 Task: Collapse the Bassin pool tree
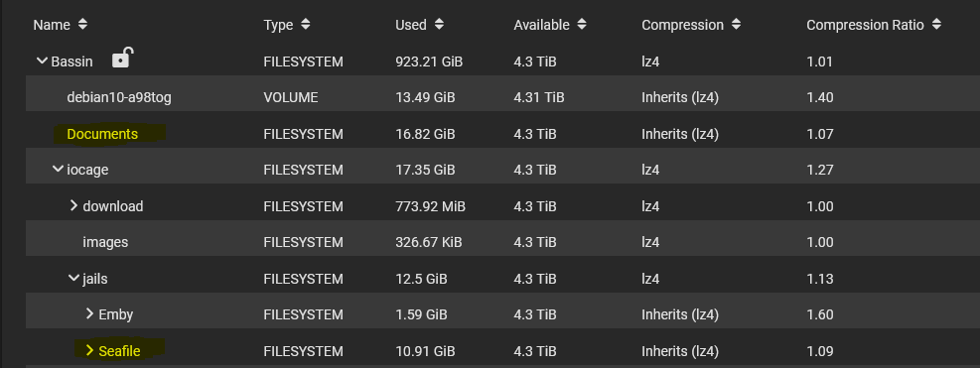point(42,61)
